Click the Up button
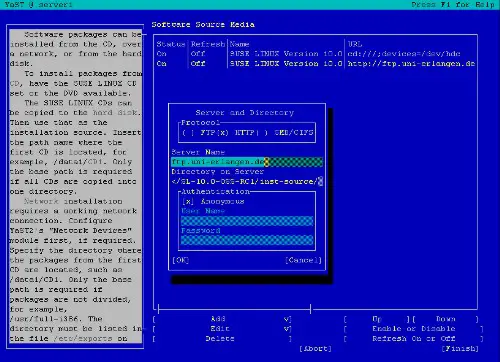 point(377,319)
